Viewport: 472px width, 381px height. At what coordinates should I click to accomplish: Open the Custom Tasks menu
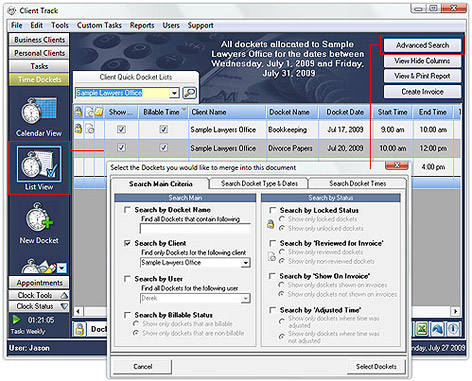pos(99,25)
